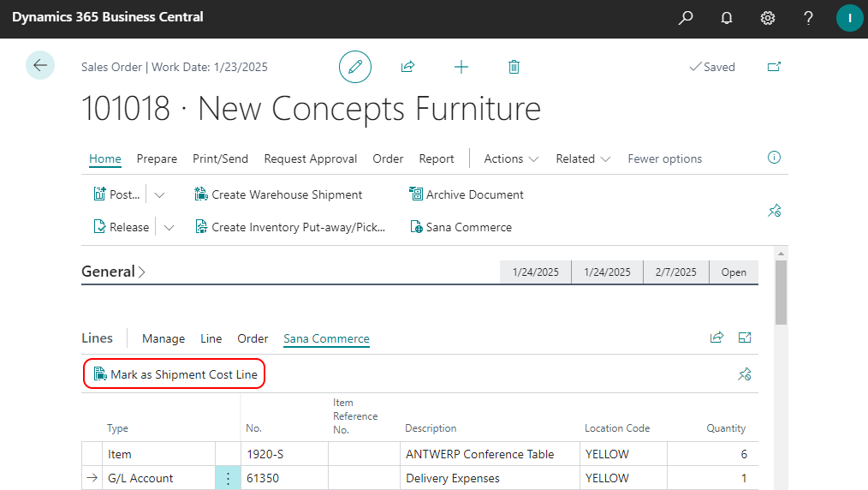The width and height of the screenshot is (868, 490).
Task: Click the Item type cell
Action: pos(159,454)
